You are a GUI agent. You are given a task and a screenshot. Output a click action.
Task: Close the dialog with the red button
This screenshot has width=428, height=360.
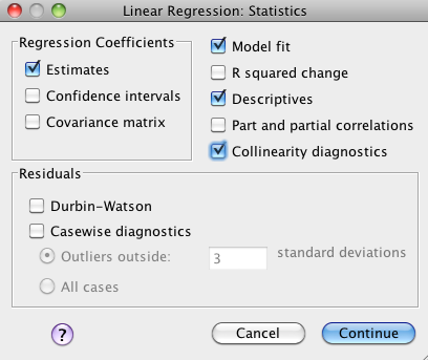pyautogui.click(x=15, y=11)
